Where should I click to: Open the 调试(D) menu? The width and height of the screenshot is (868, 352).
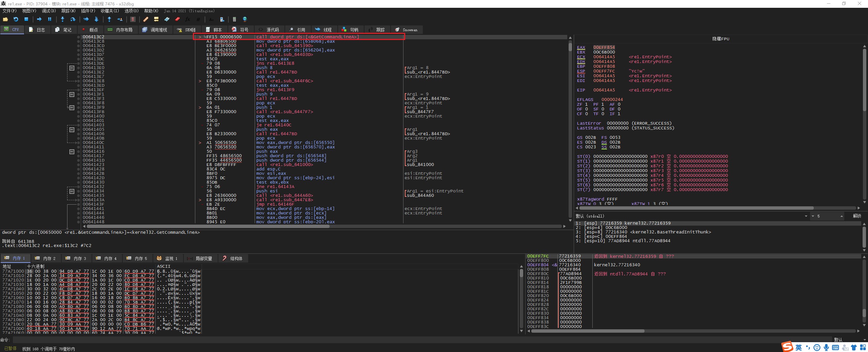(48, 11)
